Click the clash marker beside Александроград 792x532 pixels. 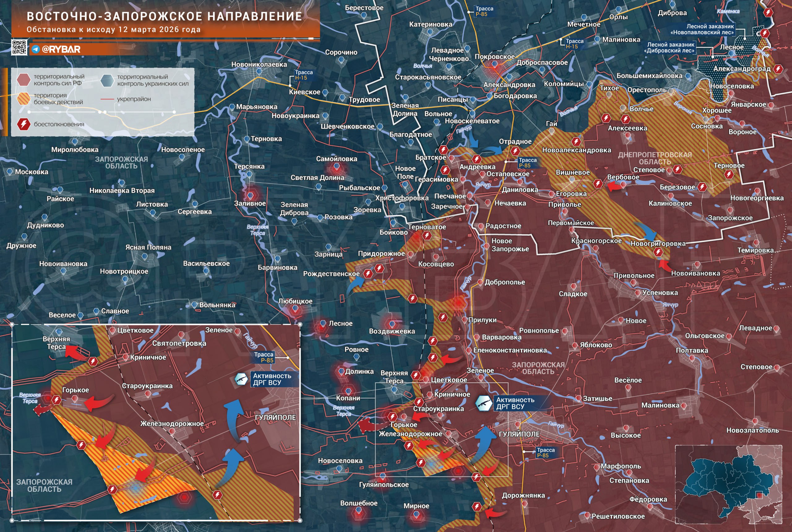pos(778,69)
